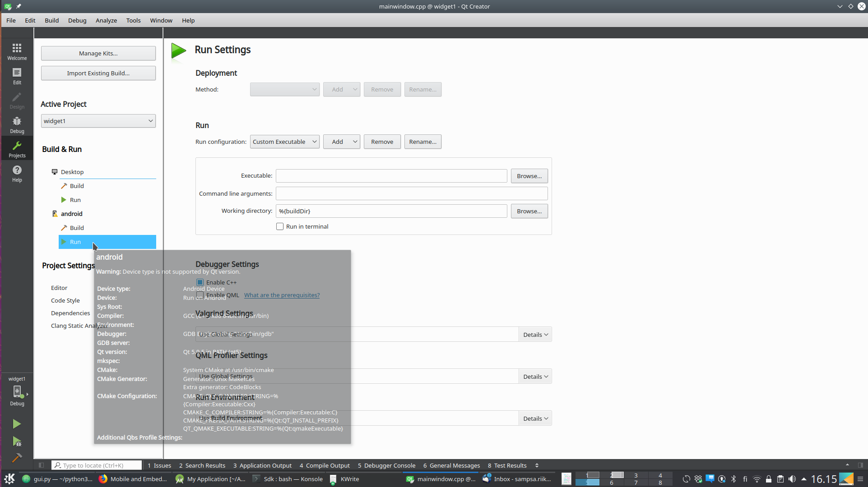Switch to Edit mode in sidebar

(17, 76)
